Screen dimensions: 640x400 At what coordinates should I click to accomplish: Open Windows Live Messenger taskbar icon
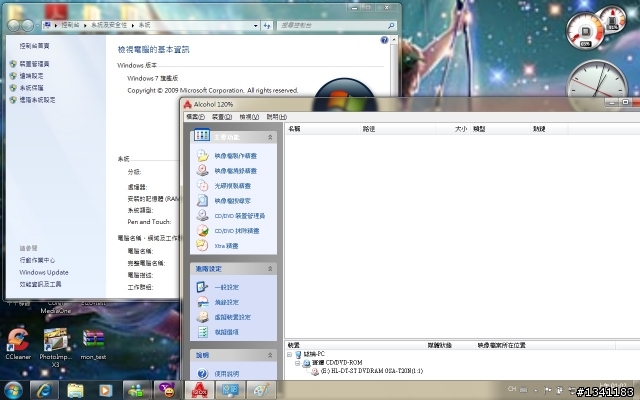click(136, 391)
